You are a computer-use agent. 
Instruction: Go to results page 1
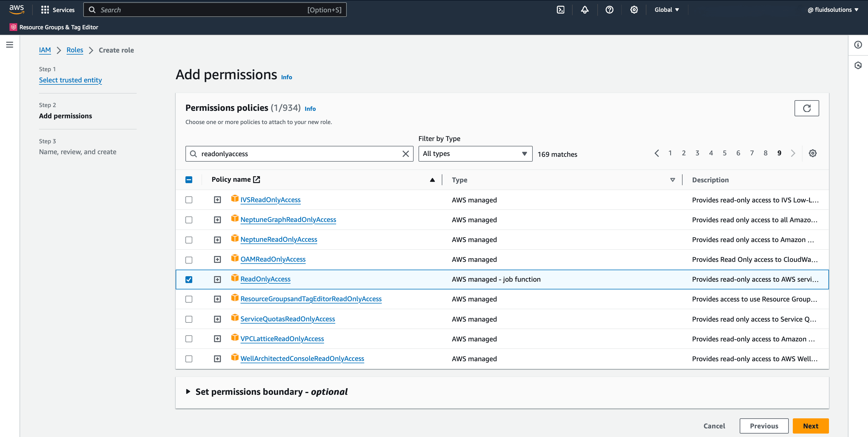[670, 153]
